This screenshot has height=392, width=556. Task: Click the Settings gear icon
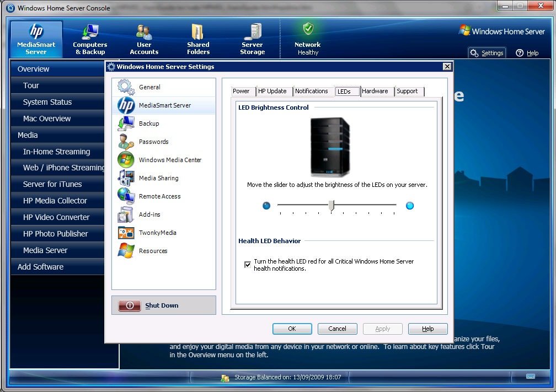click(x=474, y=53)
